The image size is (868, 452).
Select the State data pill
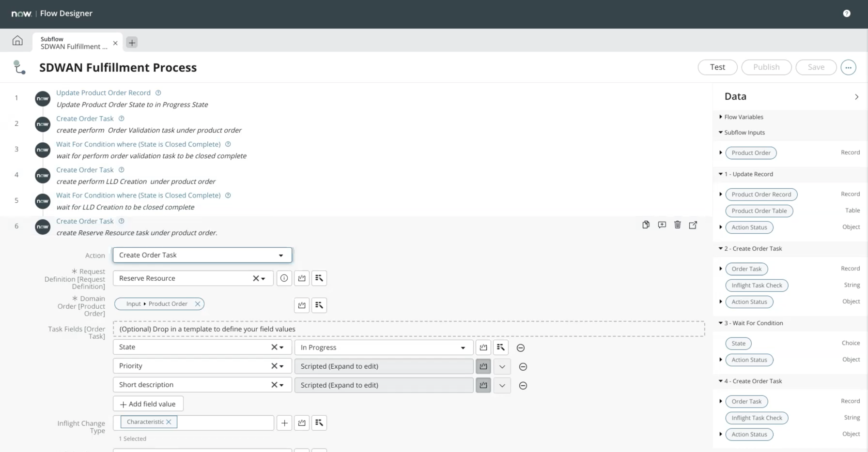[x=738, y=344]
